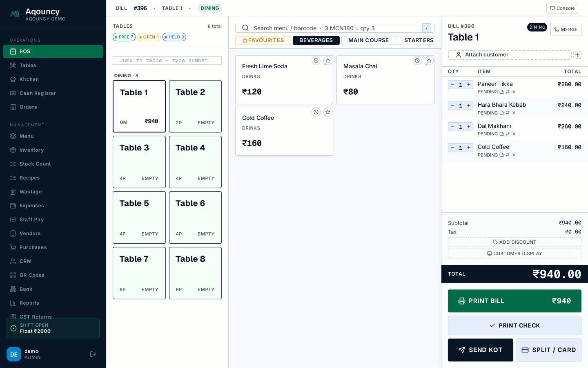Log out using the sign-out icon
588x368 pixels.
click(x=93, y=354)
